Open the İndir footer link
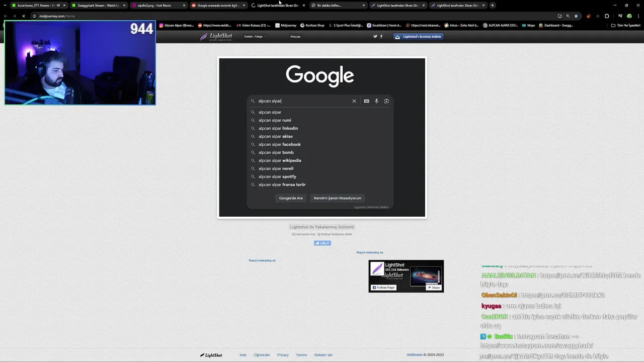This screenshot has width=644, height=362. click(x=243, y=355)
